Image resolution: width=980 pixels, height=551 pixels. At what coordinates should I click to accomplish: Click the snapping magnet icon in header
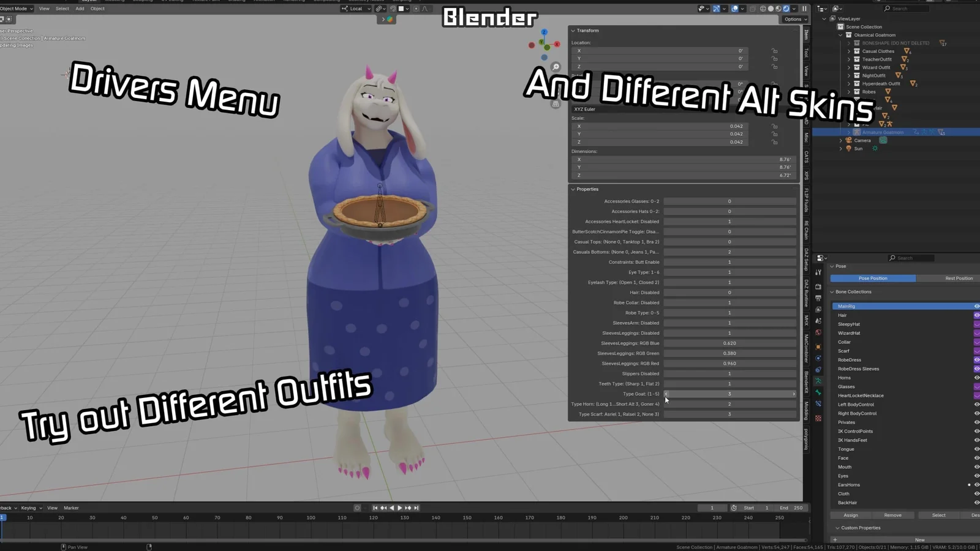(x=393, y=9)
